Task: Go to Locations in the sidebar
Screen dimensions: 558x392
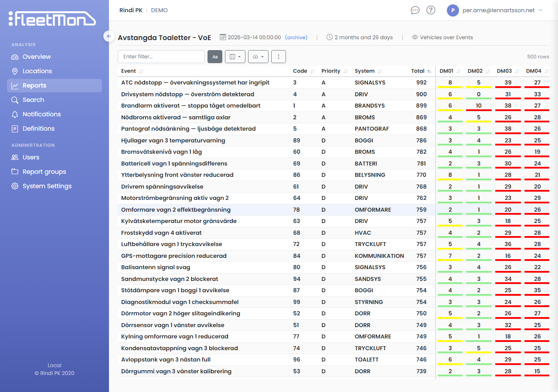Action: point(37,71)
